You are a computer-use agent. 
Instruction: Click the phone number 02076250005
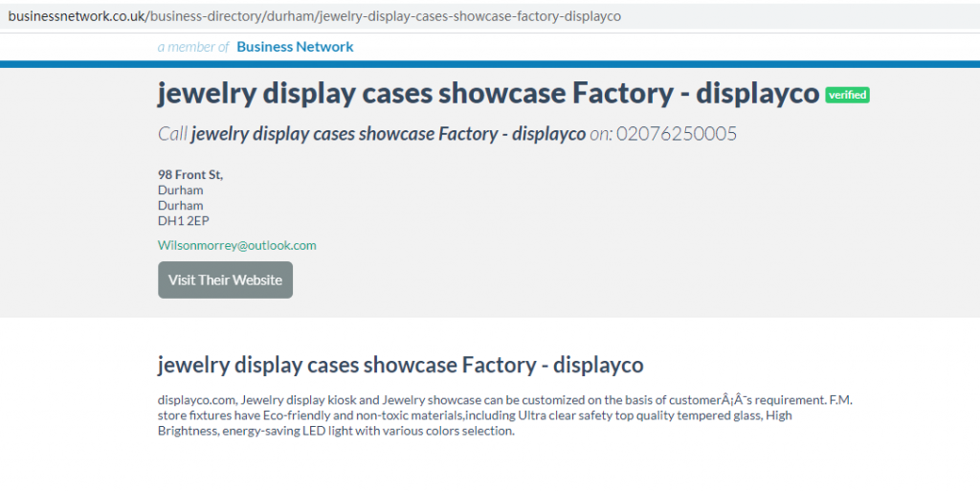(677, 134)
